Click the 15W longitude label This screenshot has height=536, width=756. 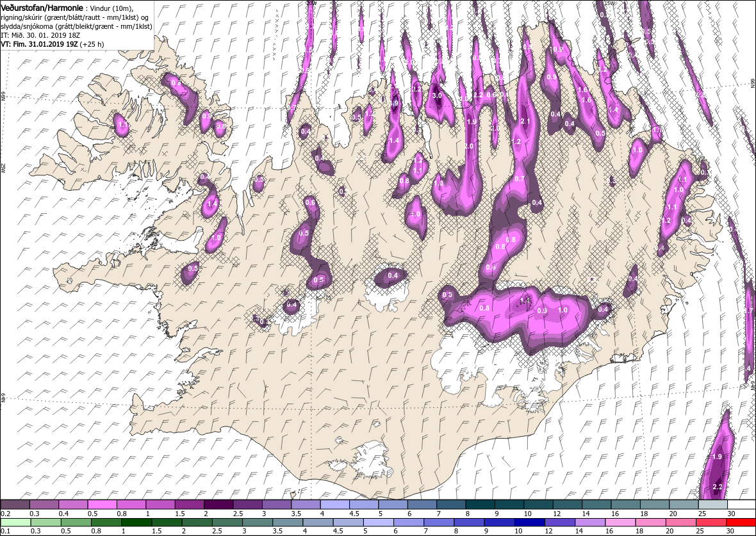609,3
